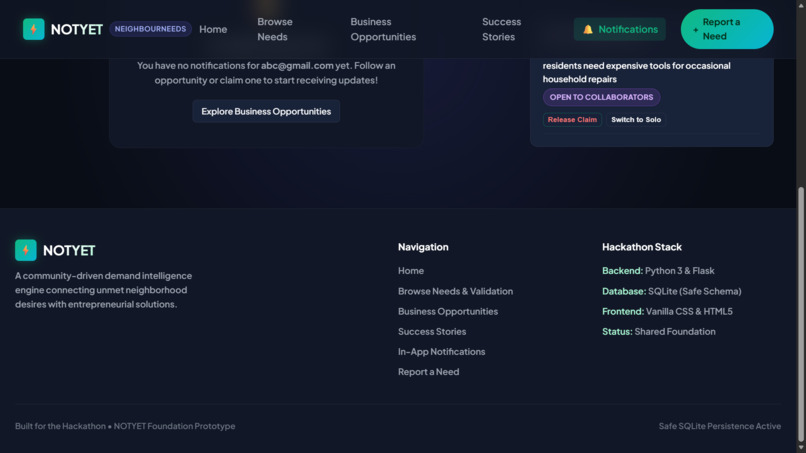This screenshot has width=806, height=453.
Task: Follow the footer Success Stories link
Action: [x=432, y=332]
